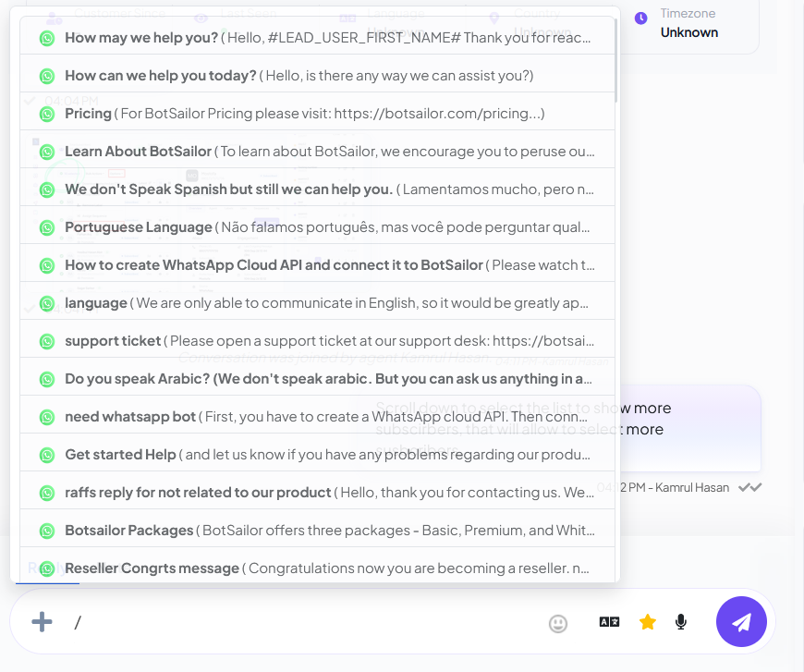Pick the Portuguese Language reply
Image resolution: width=804 pixels, height=672 pixels.
pyautogui.click(x=317, y=227)
